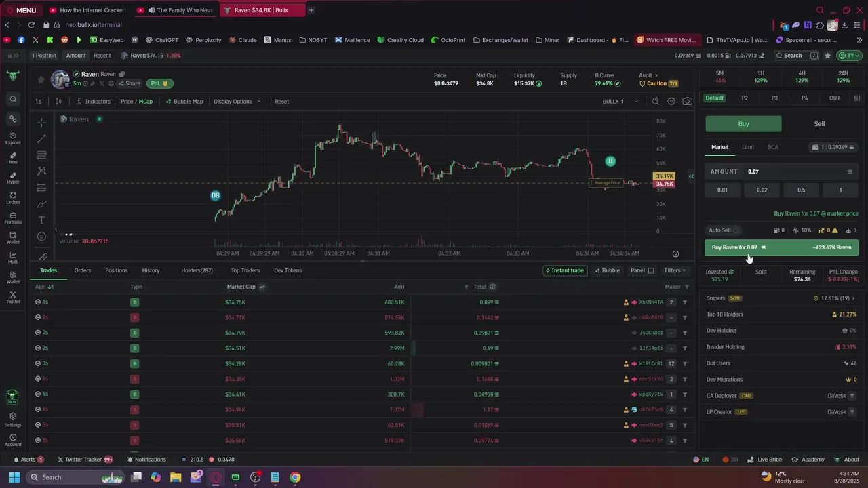Image resolution: width=868 pixels, height=488 pixels.
Task: Click the sidebar magnifier search icon
Action: (x=13, y=100)
